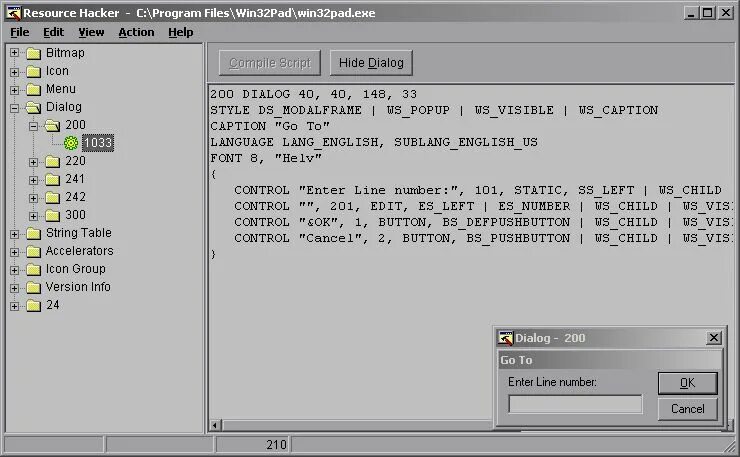Screen dimensions: 740x457
Task: Open the Help menu
Action: click(x=181, y=32)
